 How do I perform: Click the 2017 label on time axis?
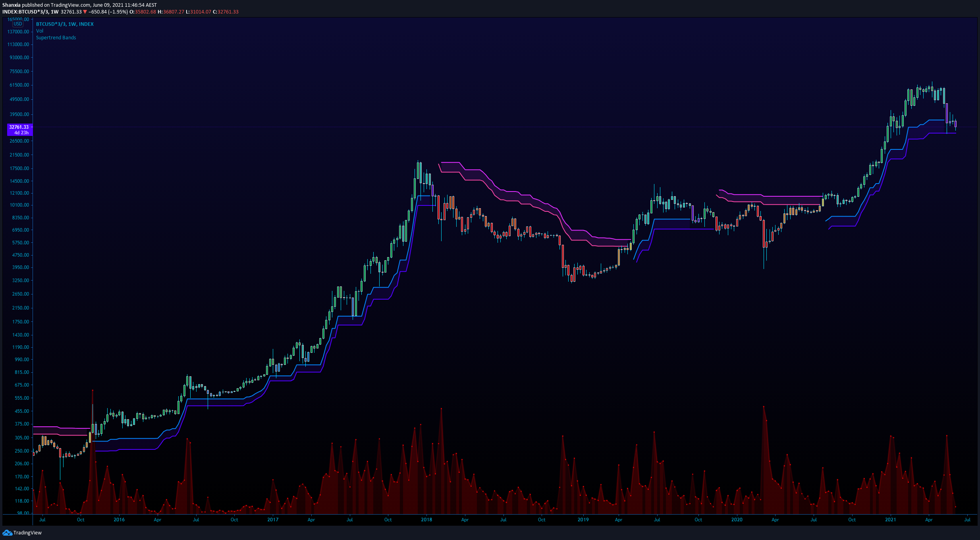tap(273, 520)
